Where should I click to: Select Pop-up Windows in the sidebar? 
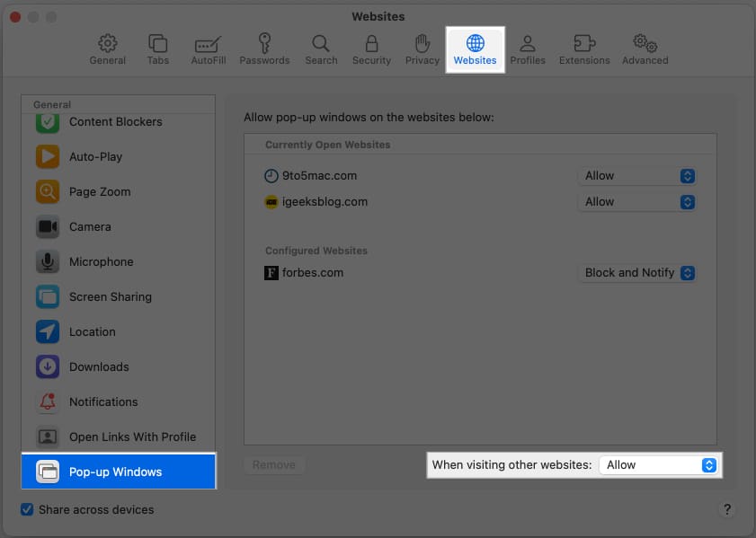(x=119, y=472)
